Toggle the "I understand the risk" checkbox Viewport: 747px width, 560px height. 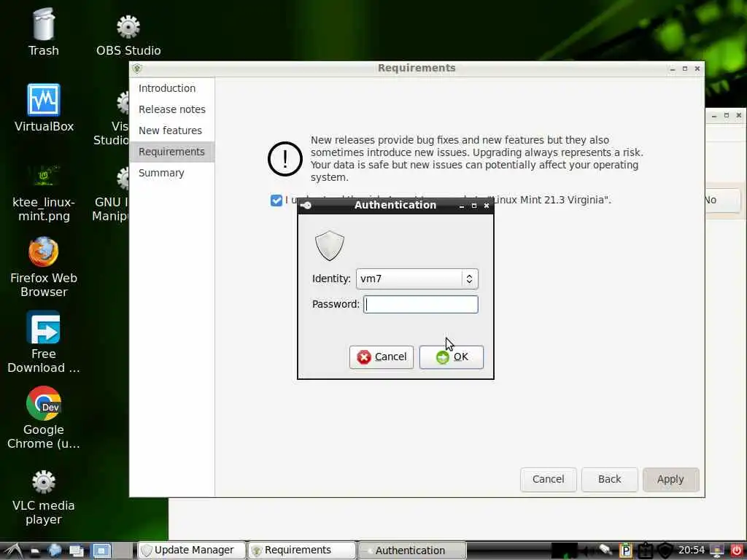(x=276, y=201)
